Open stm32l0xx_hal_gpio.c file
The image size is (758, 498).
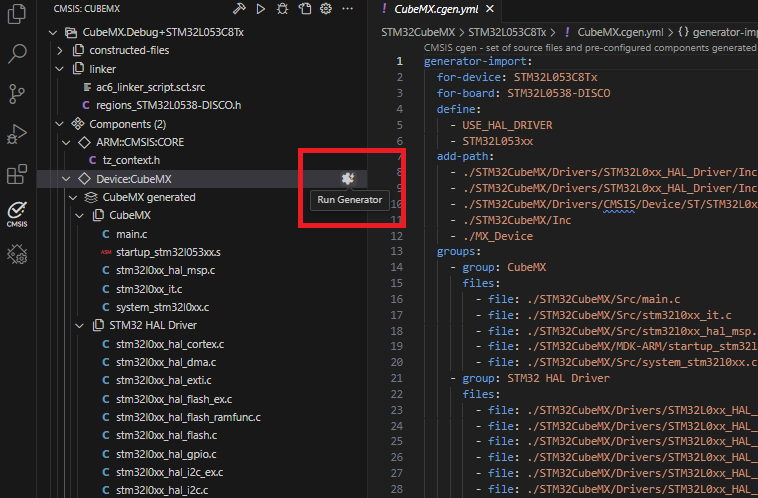[166, 454]
